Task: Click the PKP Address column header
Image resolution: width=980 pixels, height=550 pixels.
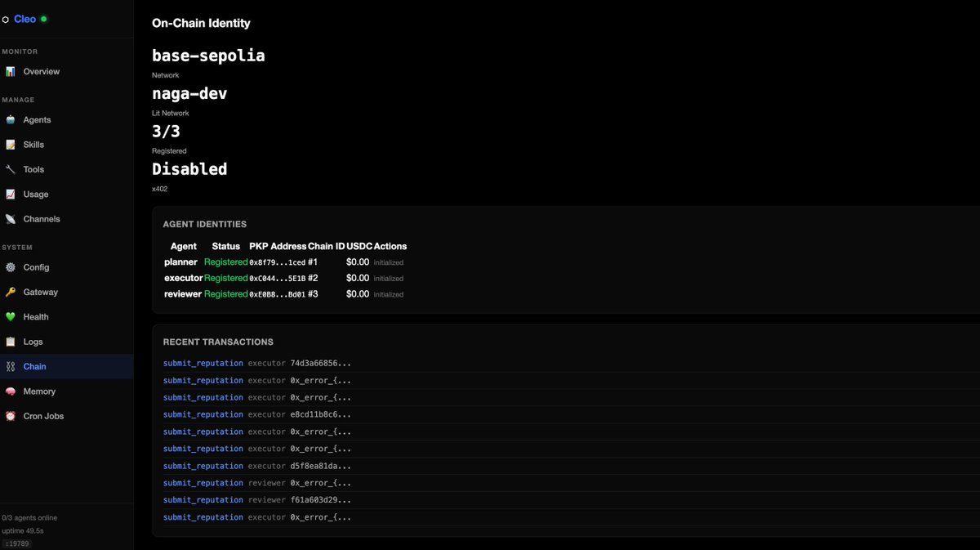Action: [278, 246]
